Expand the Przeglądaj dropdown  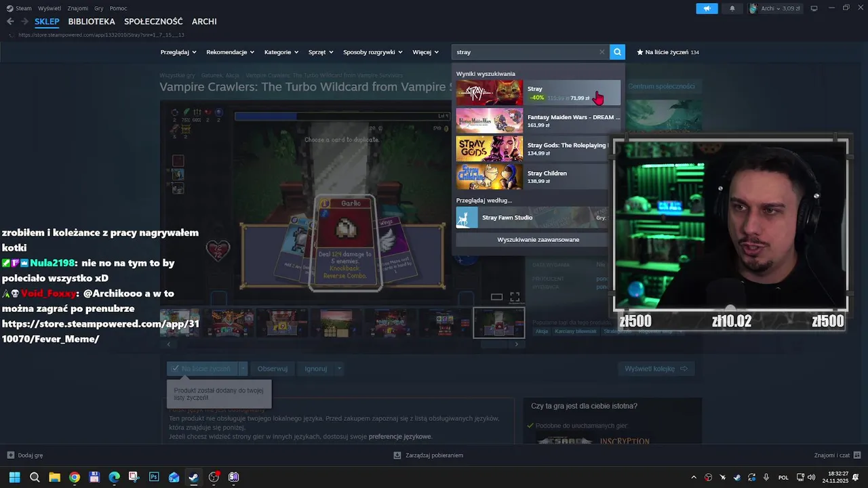pos(178,52)
